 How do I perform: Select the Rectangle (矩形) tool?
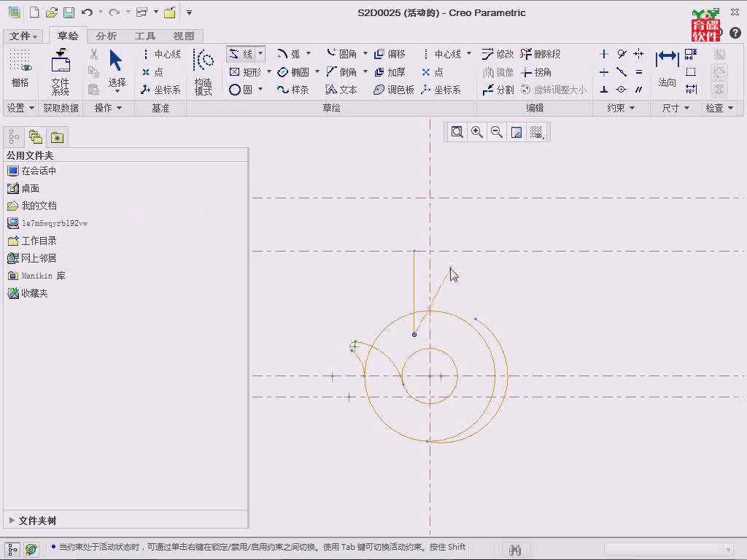[245, 72]
